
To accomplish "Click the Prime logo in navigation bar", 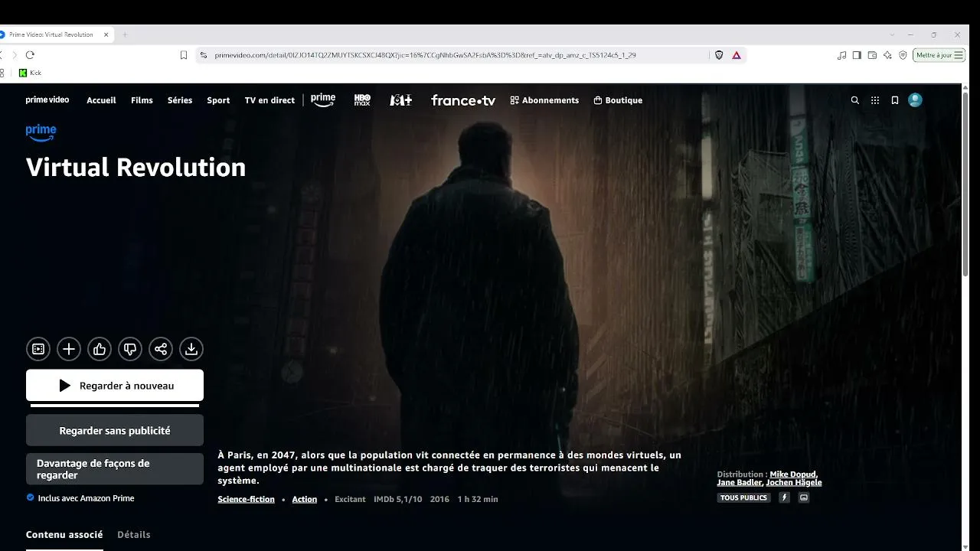I will [x=323, y=100].
